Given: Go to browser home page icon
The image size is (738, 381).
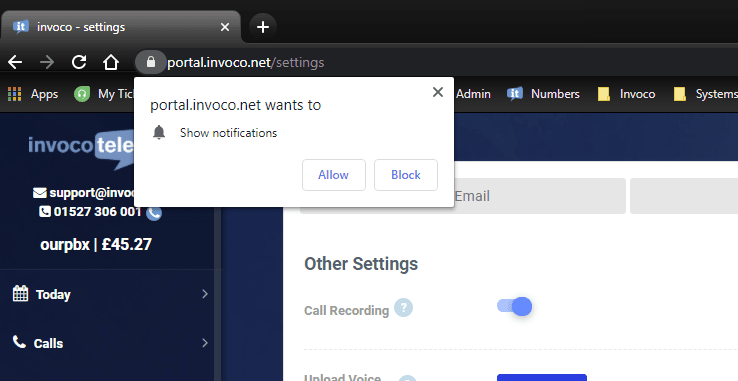Looking at the screenshot, I should pos(111,62).
